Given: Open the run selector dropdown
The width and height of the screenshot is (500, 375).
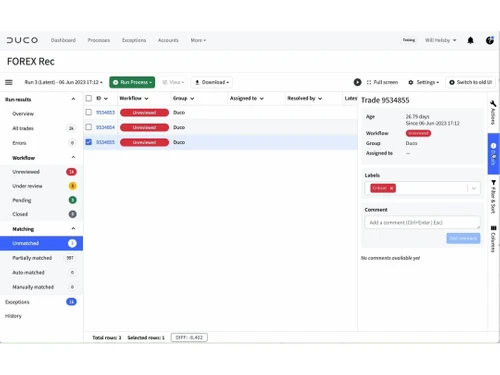Looking at the screenshot, I should click(63, 82).
